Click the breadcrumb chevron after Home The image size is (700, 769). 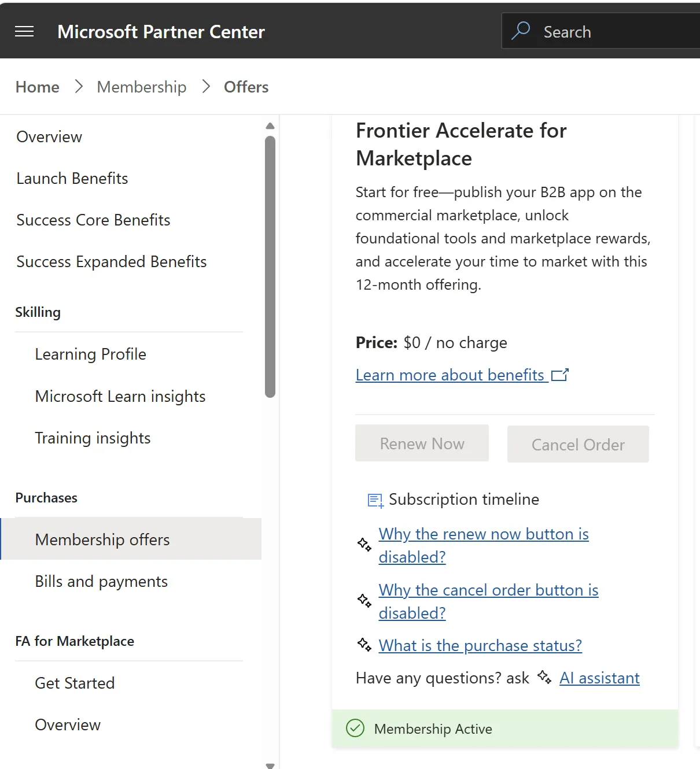point(79,87)
